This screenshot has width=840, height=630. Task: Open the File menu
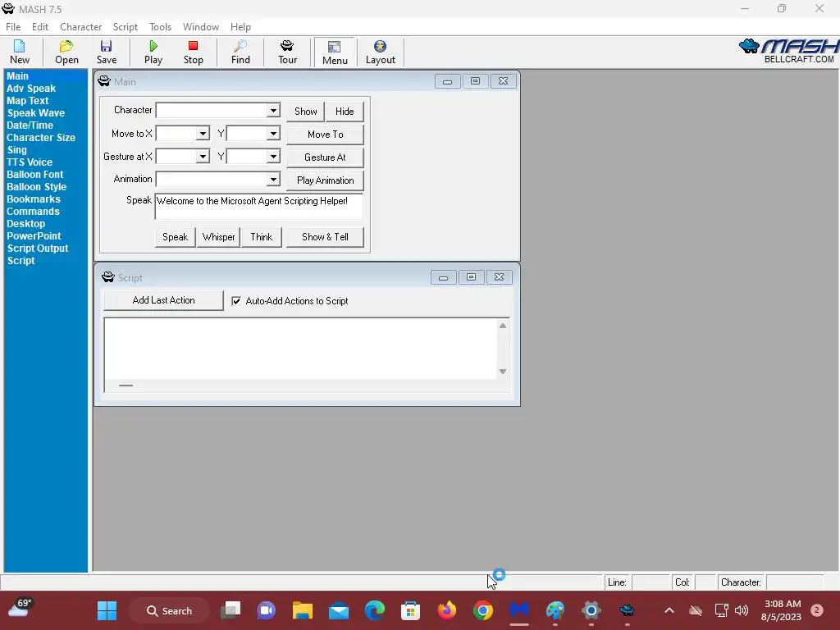[x=13, y=27]
